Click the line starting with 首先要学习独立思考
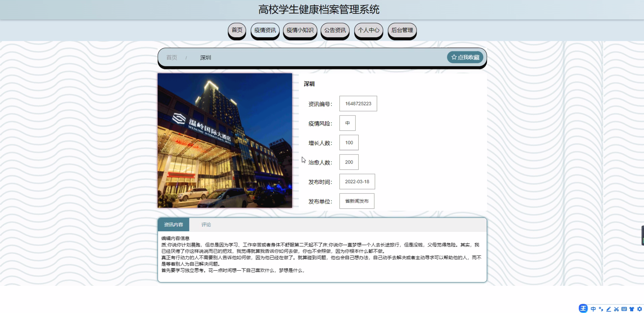This screenshot has height=313, width=644. click(233, 270)
